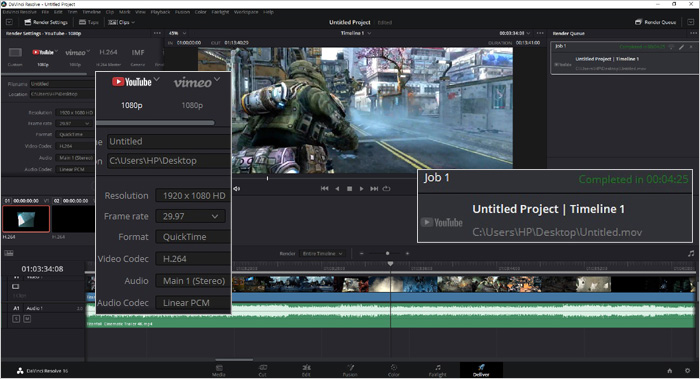The height and width of the screenshot is (379, 700).
Task: Switch to the Deliver page
Action: [x=481, y=370]
